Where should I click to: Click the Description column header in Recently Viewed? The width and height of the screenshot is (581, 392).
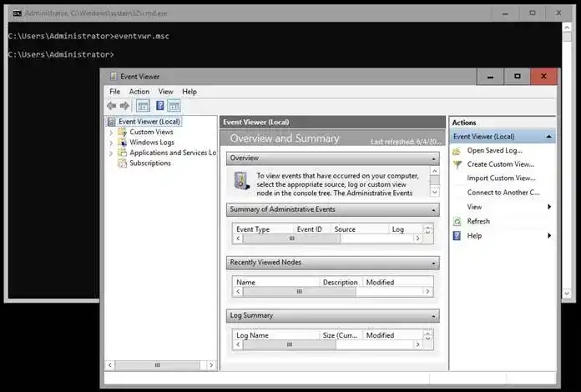click(341, 282)
